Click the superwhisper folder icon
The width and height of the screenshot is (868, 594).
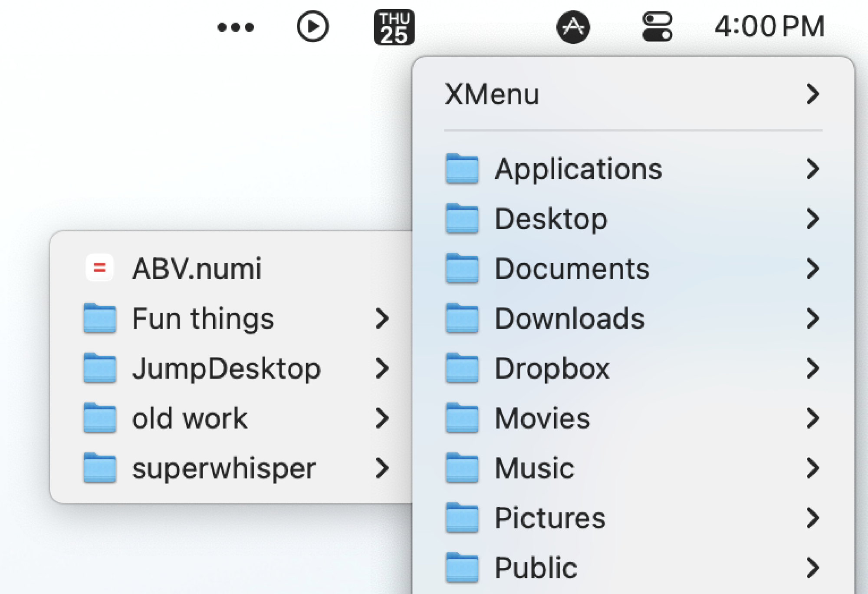point(100,468)
